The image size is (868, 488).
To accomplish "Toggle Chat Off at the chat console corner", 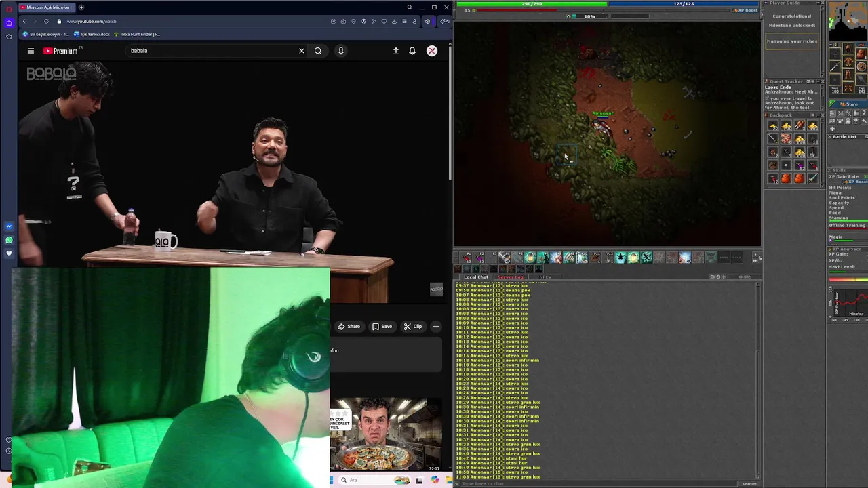I will (749, 483).
